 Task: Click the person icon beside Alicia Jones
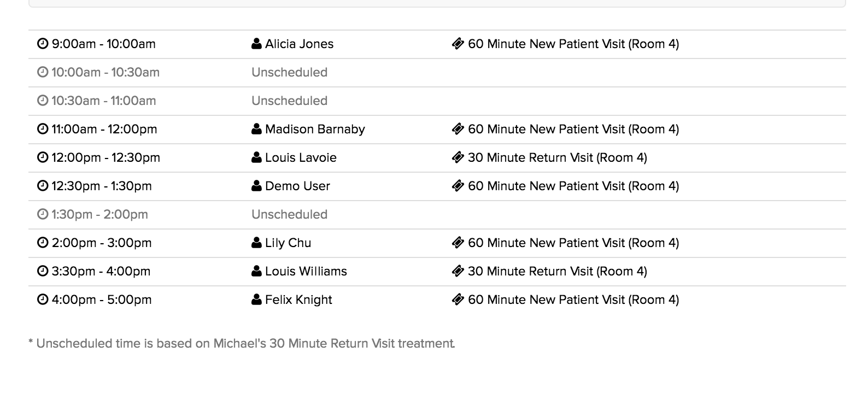click(x=256, y=44)
